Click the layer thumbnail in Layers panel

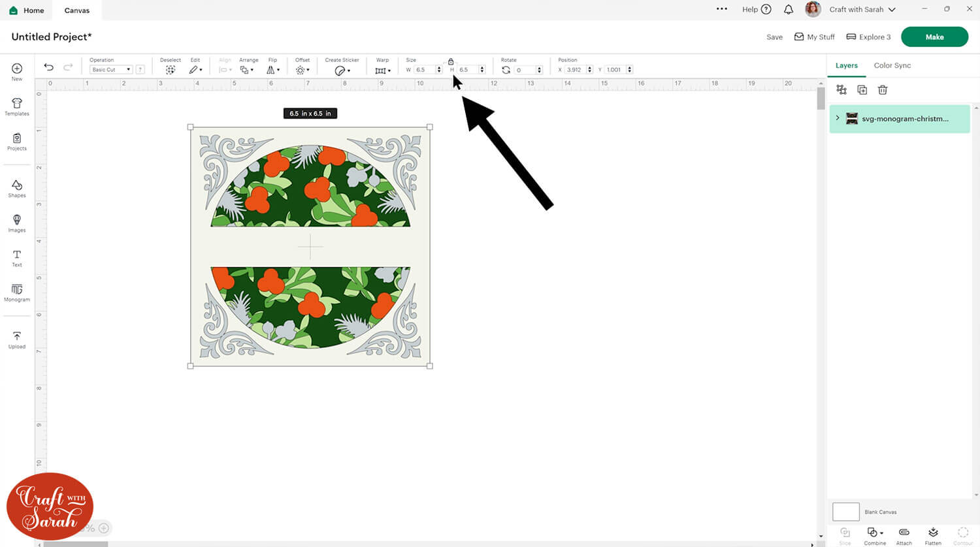pyautogui.click(x=852, y=119)
